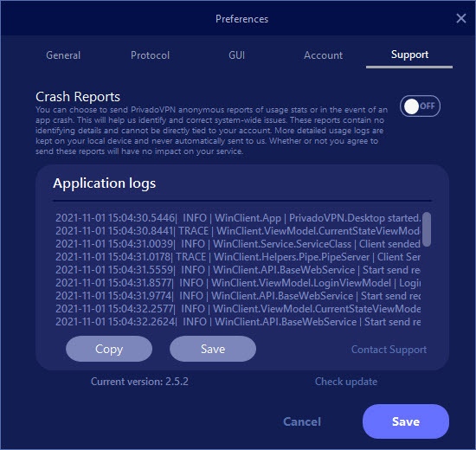
Task: Click the application logs scrollbar thumb
Action: [x=427, y=229]
